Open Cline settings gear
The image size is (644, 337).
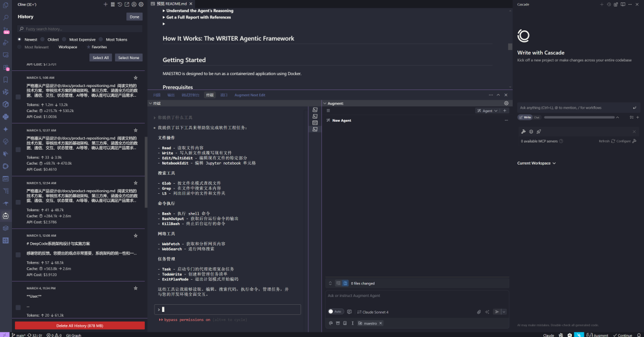[141, 5]
